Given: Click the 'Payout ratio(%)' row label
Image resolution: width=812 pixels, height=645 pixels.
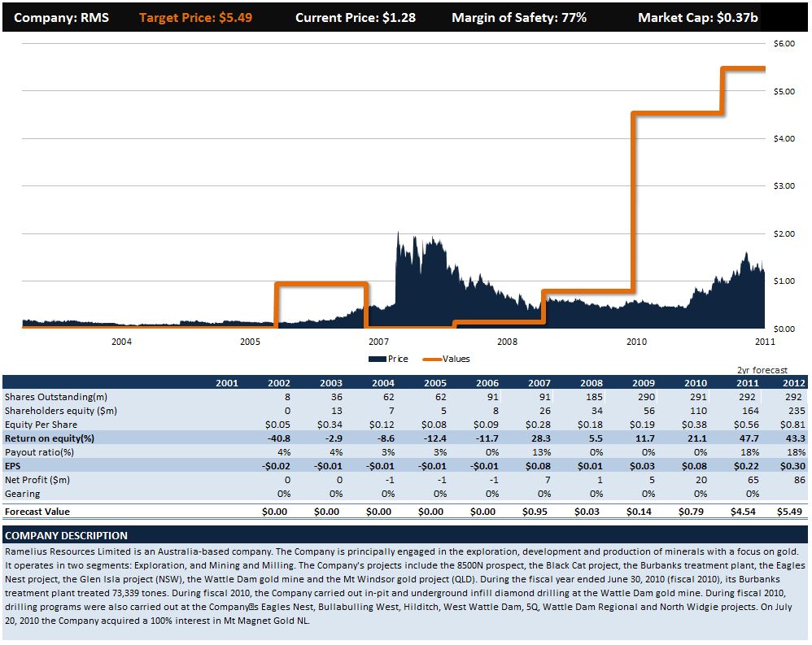Looking at the screenshot, I should pos(39,452).
